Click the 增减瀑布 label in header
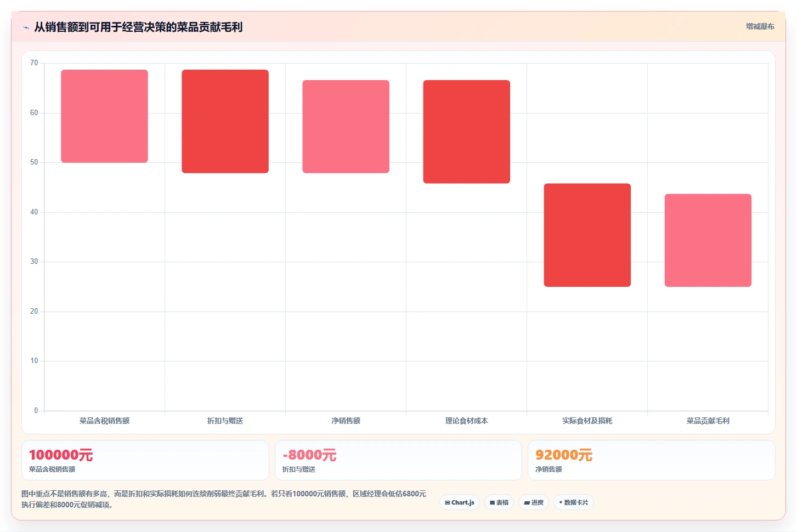 tap(760, 26)
